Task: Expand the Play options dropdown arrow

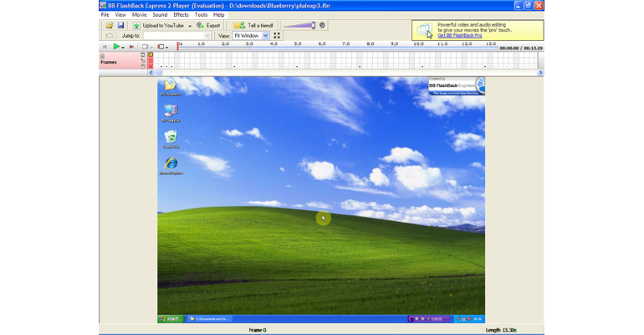Action: [123, 47]
